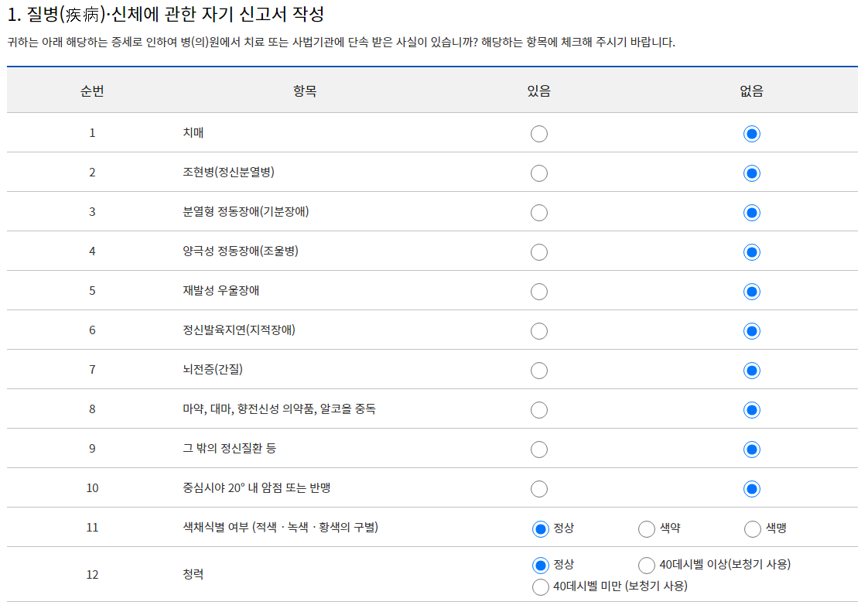Viewport: 868px width, 612px height.
Task: Click the 있음 column header
Action: tap(538, 91)
